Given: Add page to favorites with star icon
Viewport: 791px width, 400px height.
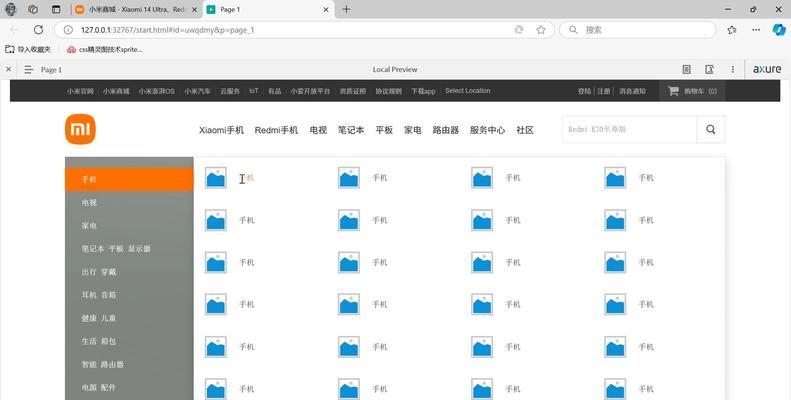Looking at the screenshot, I should pyautogui.click(x=541, y=30).
